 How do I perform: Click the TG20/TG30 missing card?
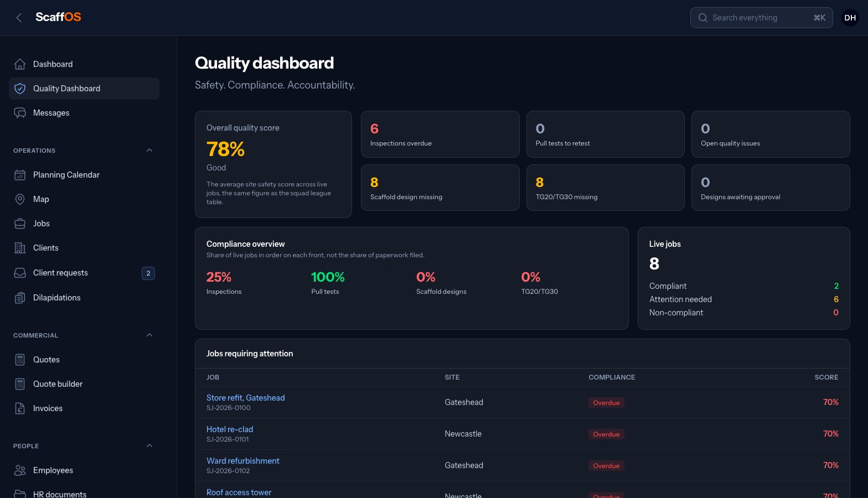(x=606, y=188)
